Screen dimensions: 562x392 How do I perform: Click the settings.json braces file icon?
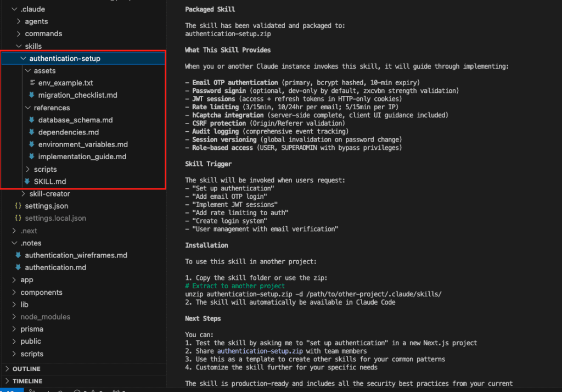click(x=18, y=206)
